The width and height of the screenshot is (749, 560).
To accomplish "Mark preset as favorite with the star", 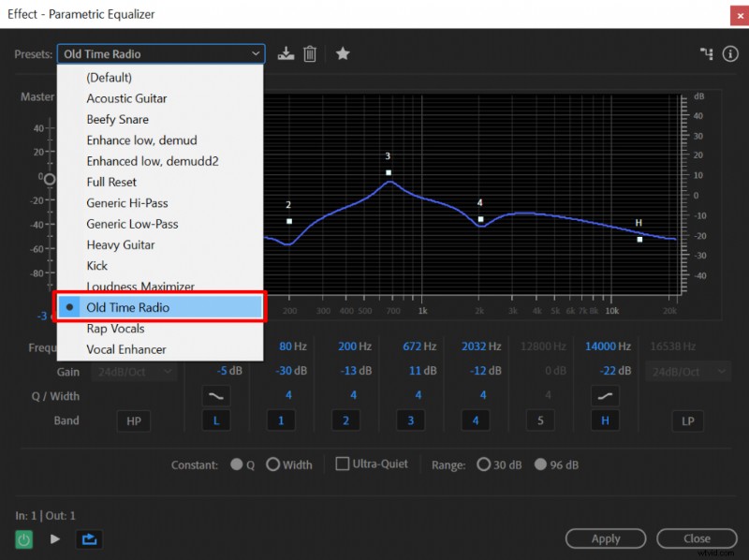I will (343, 53).
